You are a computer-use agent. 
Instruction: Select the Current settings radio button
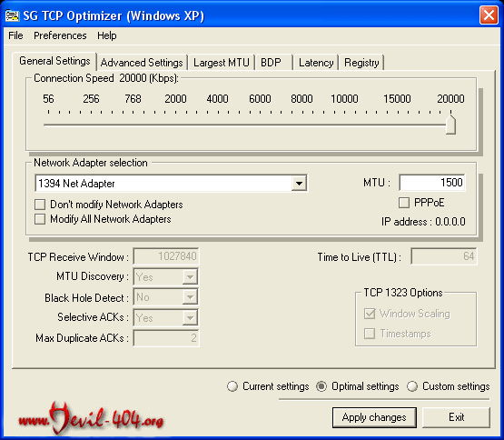point(232,386)
